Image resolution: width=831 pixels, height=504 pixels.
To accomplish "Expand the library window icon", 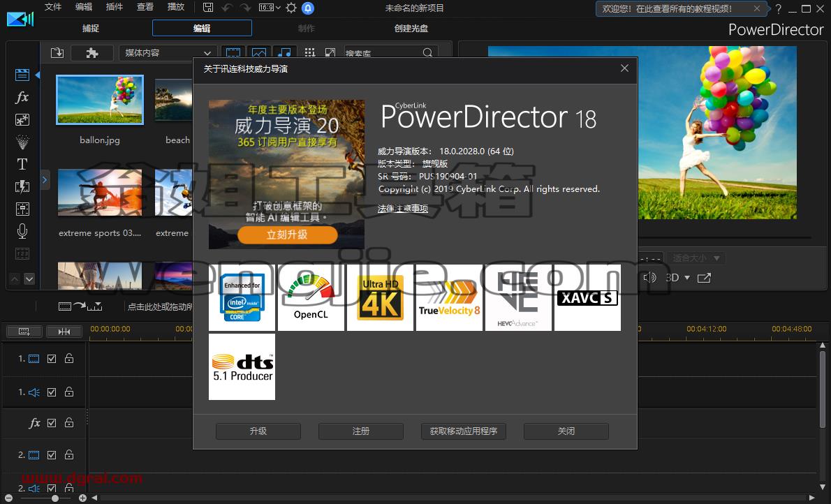I will click(330, 52).
